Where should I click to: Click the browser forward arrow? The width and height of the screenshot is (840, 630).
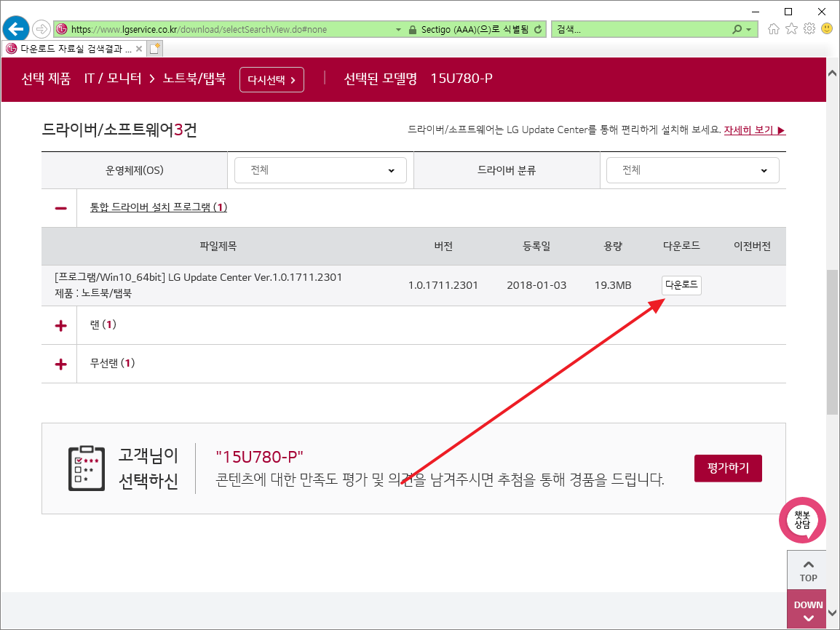(41, 29)
